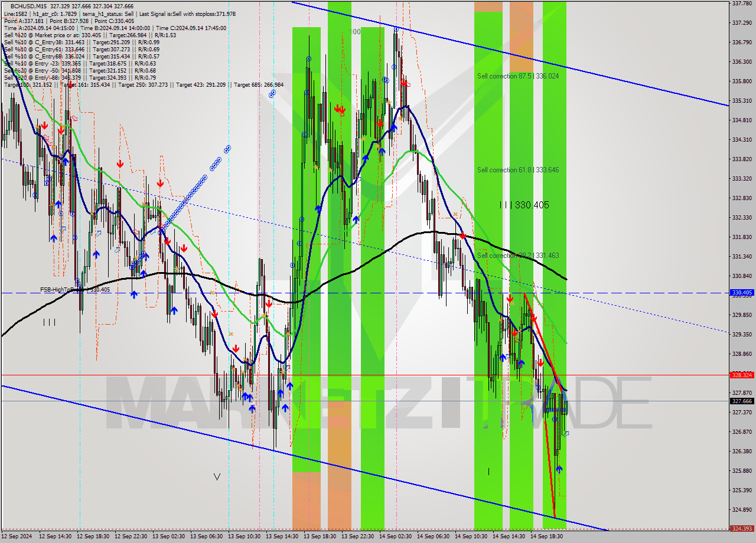Click the 329.350 price axis value
The image size is (756, 543).
(x=742, y=334)
